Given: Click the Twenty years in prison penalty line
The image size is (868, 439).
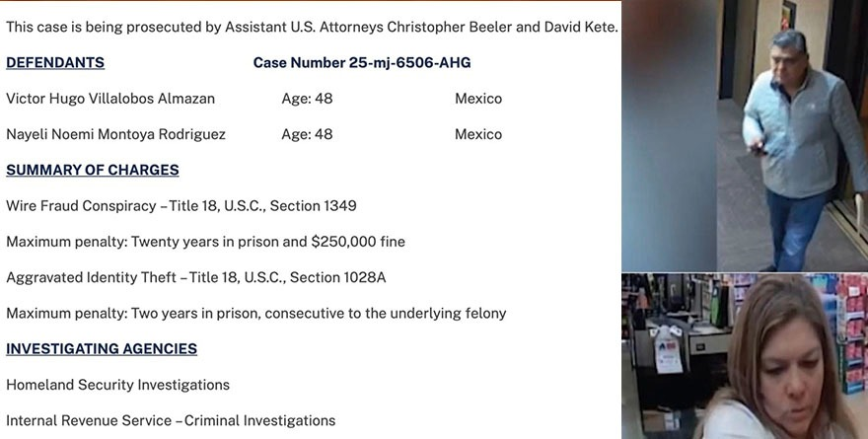Looking at the screenshot, I should point(205,242).
